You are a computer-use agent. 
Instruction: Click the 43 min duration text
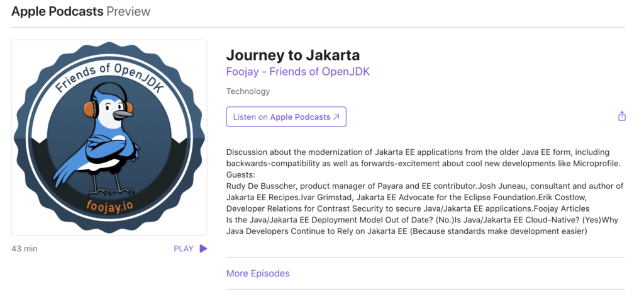(25, 249)
